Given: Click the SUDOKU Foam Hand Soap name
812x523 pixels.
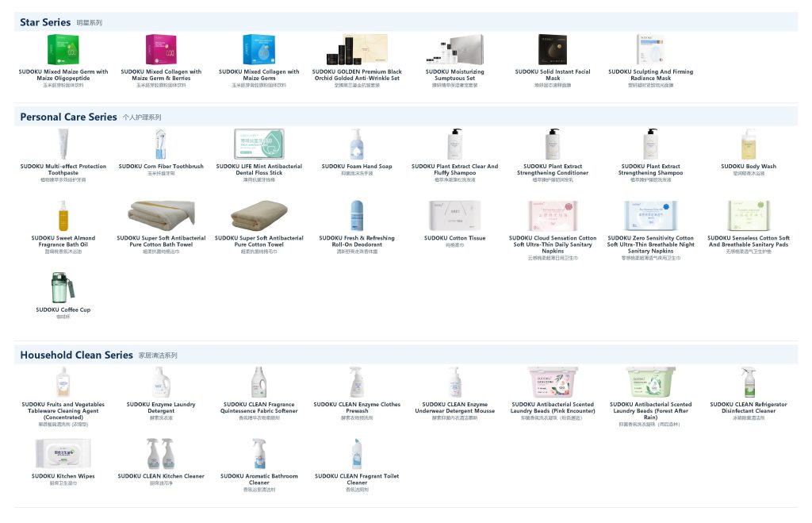Looking at the screenshot, I should tap(357, 167).
